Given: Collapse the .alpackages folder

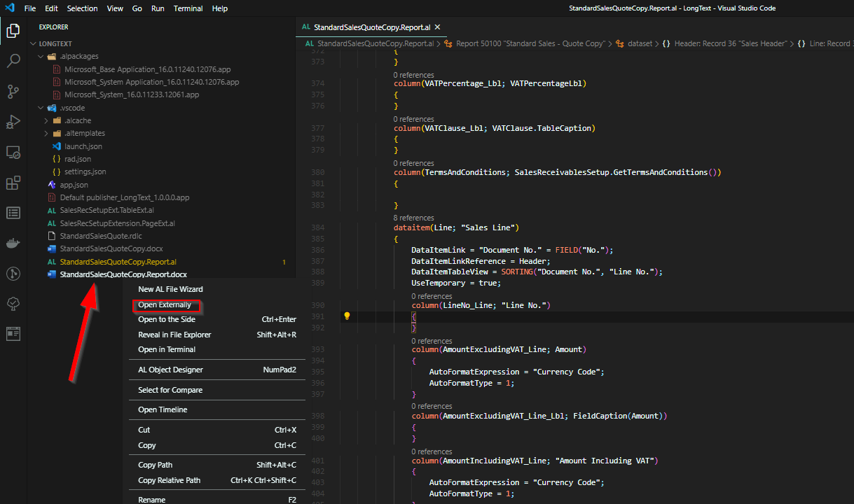Looking at the screenshot, I should [41, 56].
